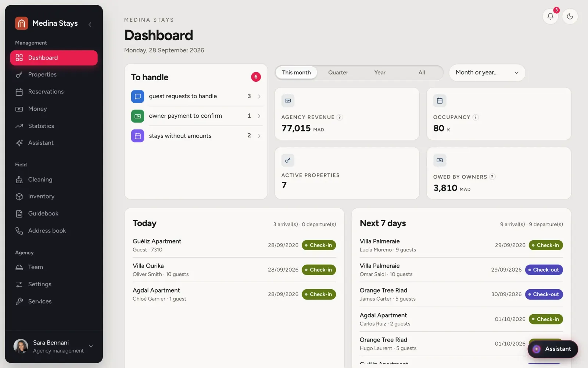Image resolution: width=588 pixels, height=368 pixels.
Task: Open the Money section
Action: click(54, 109)
